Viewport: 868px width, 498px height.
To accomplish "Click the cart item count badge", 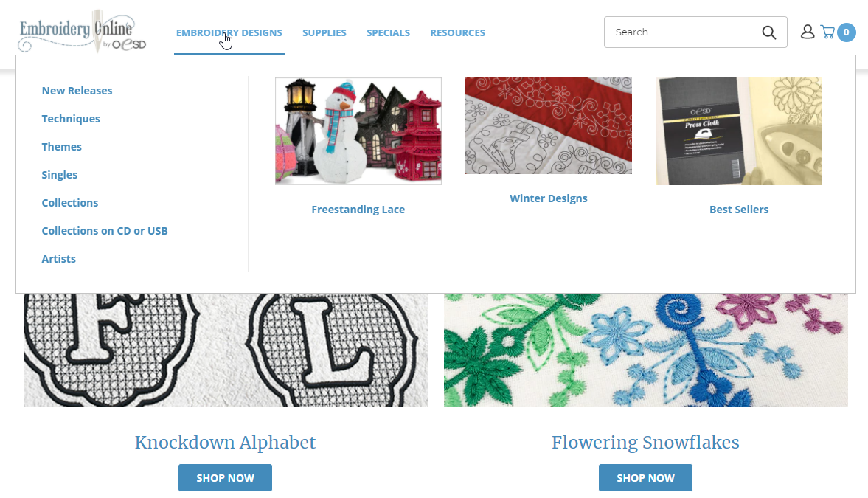I will [846, 32].
